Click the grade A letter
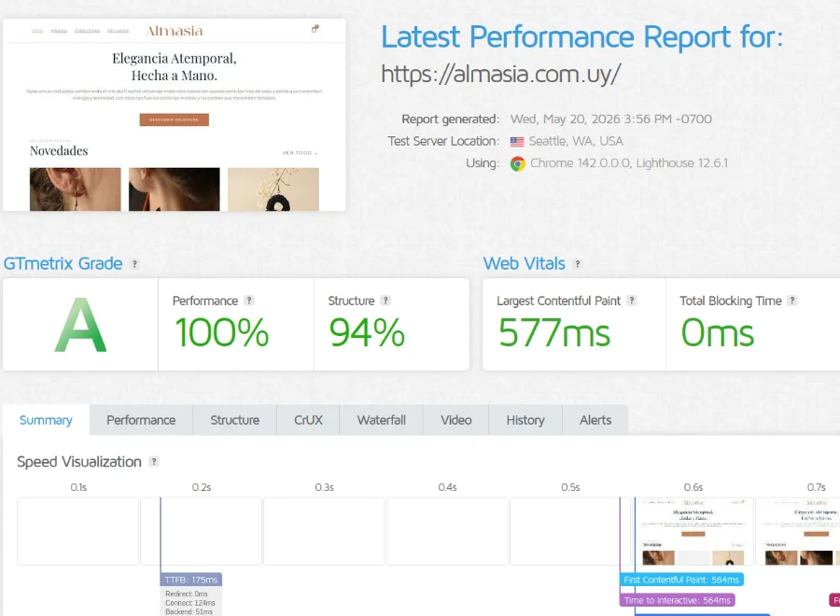This screenshot has width=840, height=616. click(x=81, y=325)
